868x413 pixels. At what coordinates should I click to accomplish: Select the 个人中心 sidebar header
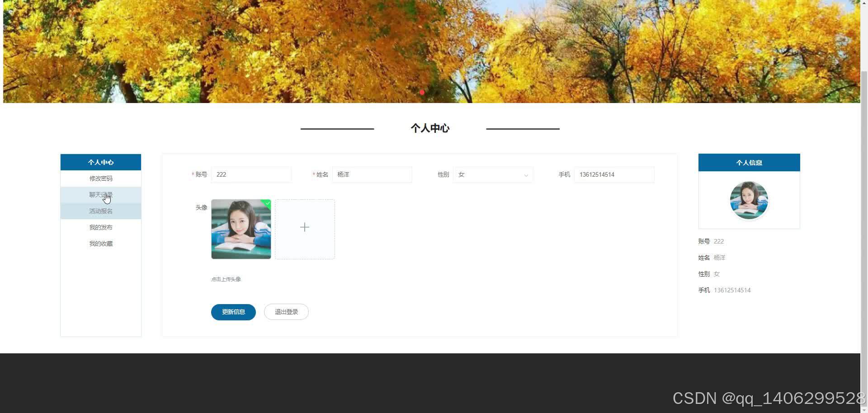pos(101,162)
